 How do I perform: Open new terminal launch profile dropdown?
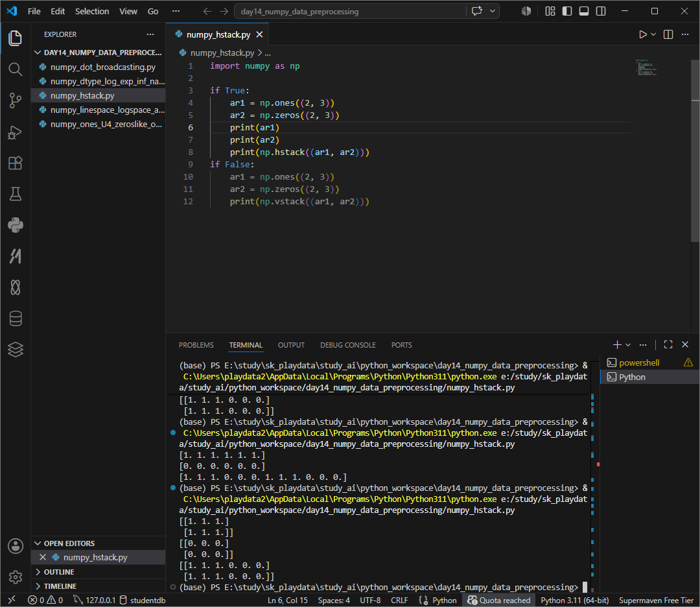point(628,344)
